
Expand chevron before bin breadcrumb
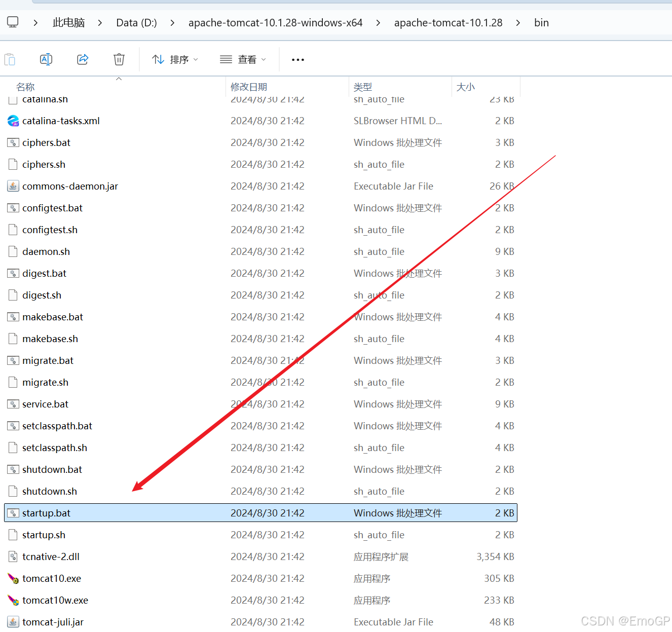518,23
